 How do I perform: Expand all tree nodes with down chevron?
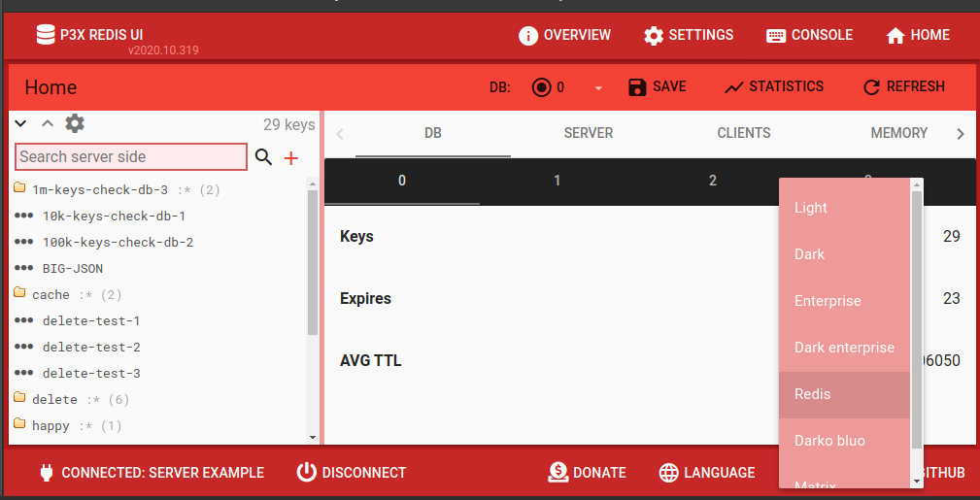tap(20, 123)
